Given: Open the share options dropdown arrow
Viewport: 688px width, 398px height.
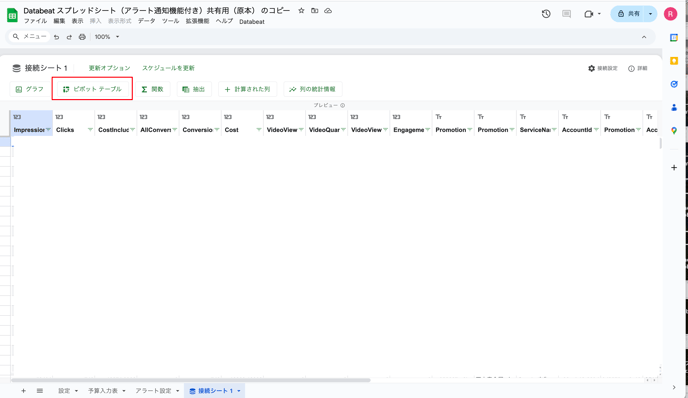Looking at the screenshot, I should (x=650, y=14).
